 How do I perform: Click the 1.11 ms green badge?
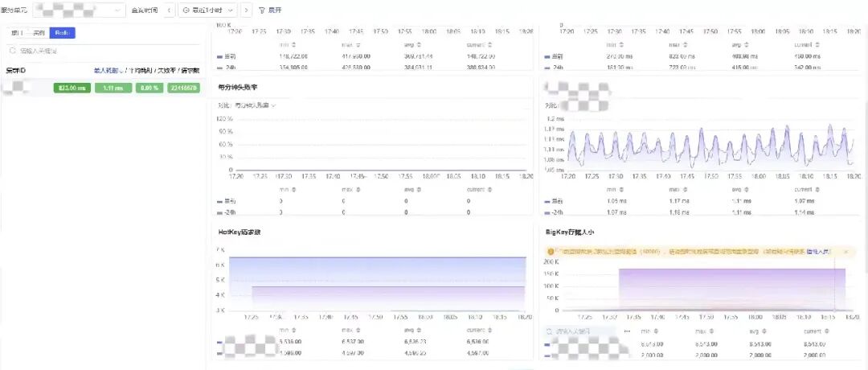pyautogui.click(x=113, y=88)
